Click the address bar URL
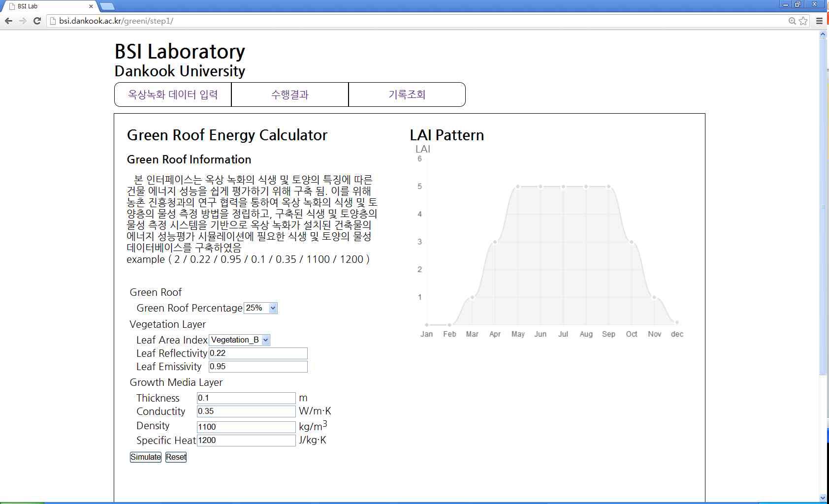 pyautogui.click(x=116, y=21)
